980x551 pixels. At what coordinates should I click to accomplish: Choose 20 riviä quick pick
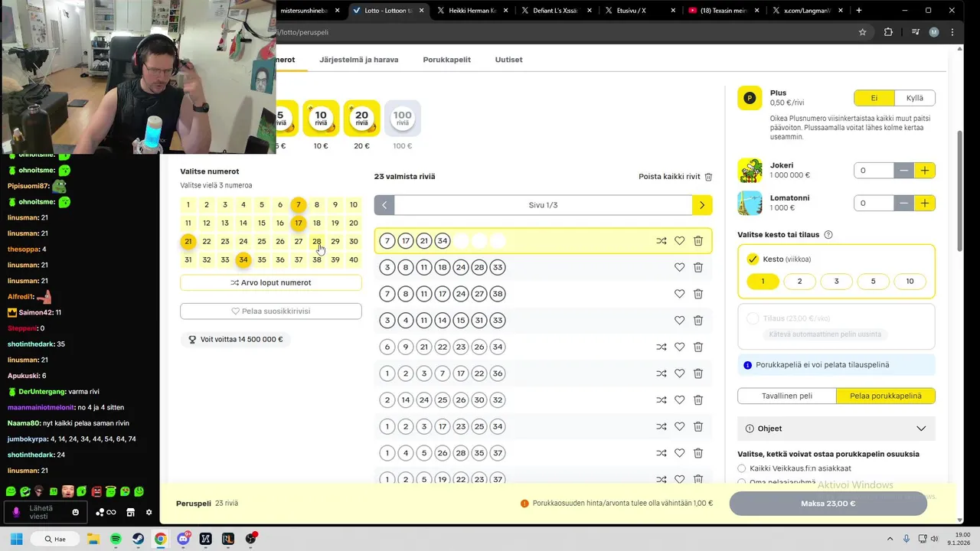tap(361, 119)
